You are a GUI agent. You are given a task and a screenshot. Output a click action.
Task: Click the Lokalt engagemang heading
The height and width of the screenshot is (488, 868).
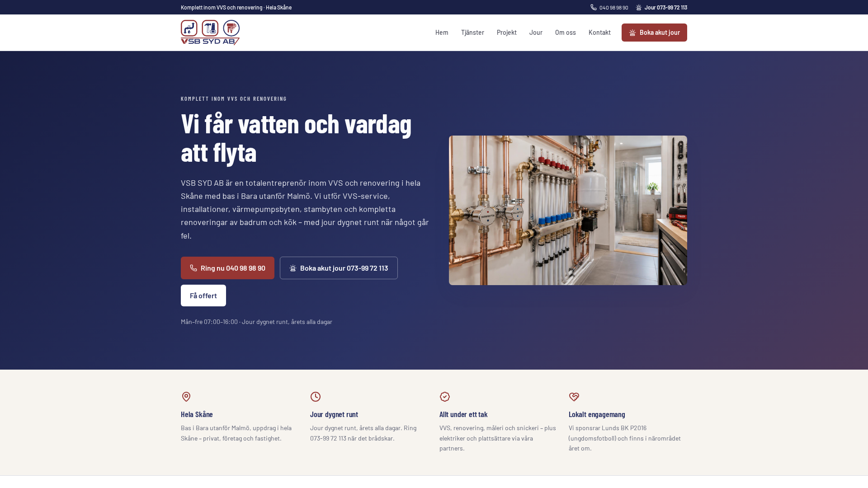click(x=597, y=414)
